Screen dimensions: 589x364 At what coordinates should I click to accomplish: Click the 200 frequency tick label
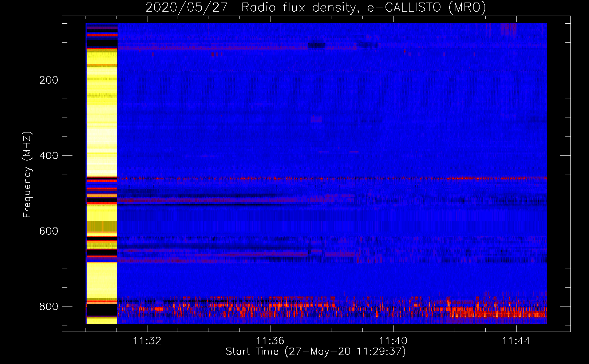coord(49,80)
